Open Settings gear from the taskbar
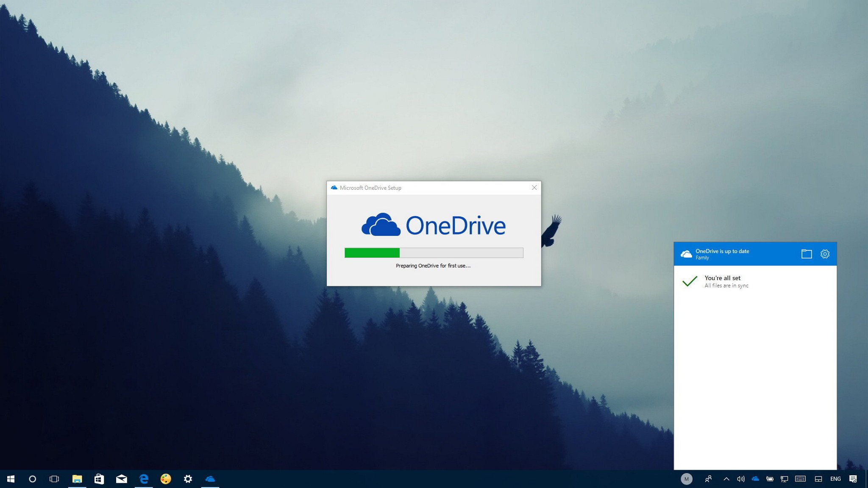Viewport: 868px width, 488px height. click(188, 479)
